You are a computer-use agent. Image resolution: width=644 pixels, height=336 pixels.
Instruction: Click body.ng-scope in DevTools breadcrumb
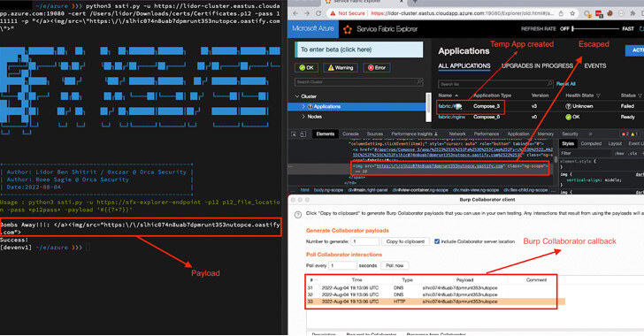328,190
